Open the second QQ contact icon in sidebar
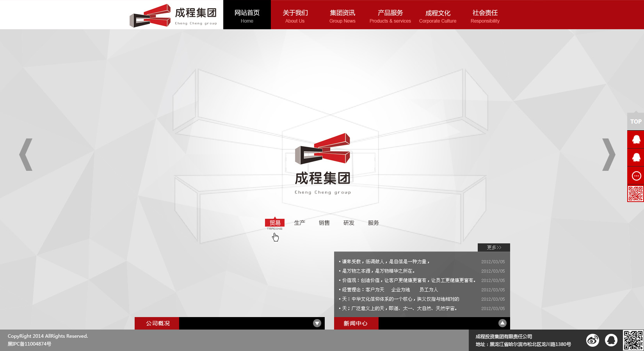This screenshot has width=644, height=351. pos(635,158)
